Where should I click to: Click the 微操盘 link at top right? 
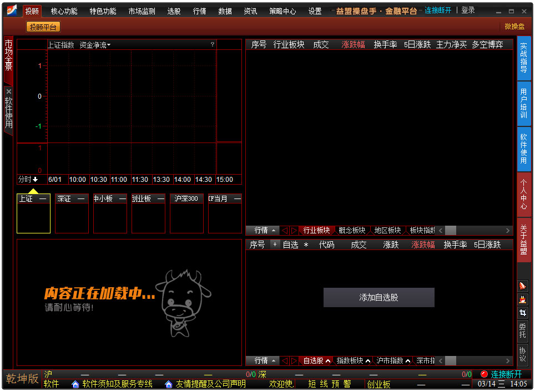(514, 27)
